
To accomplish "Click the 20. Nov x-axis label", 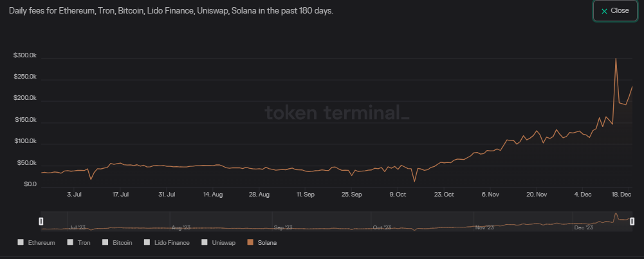I will click(537, 195).
